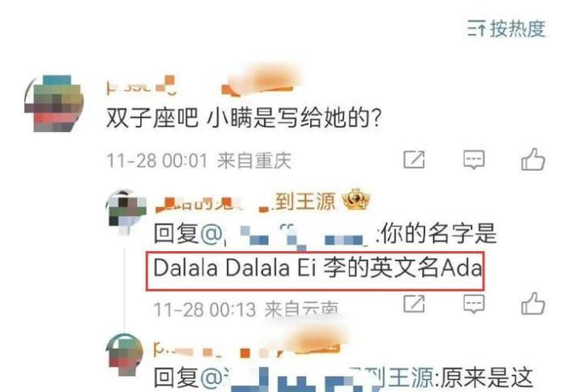Open the third commenter's blurred username
Viewport: 567px width, 392px height.
pyautogui.click(x=246, y=348)
